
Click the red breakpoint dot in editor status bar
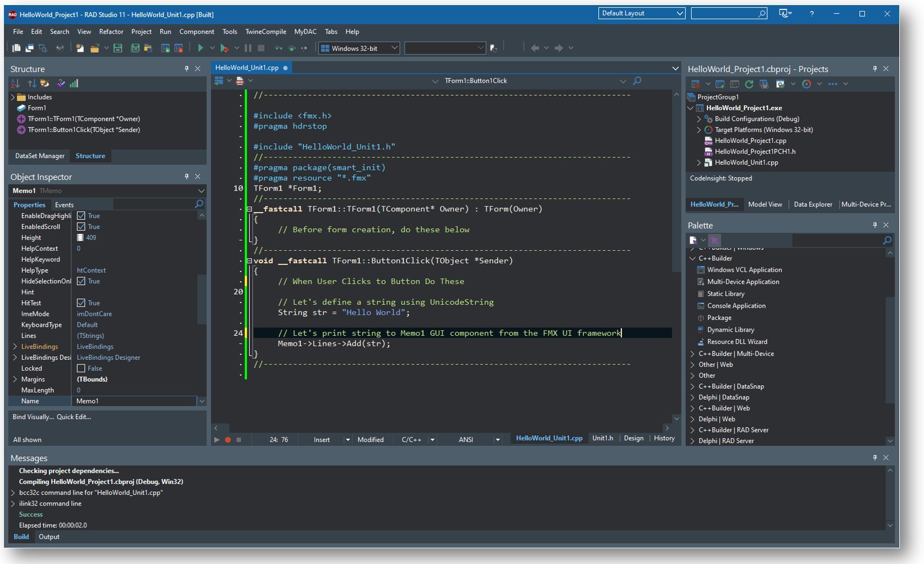point(228,440)
